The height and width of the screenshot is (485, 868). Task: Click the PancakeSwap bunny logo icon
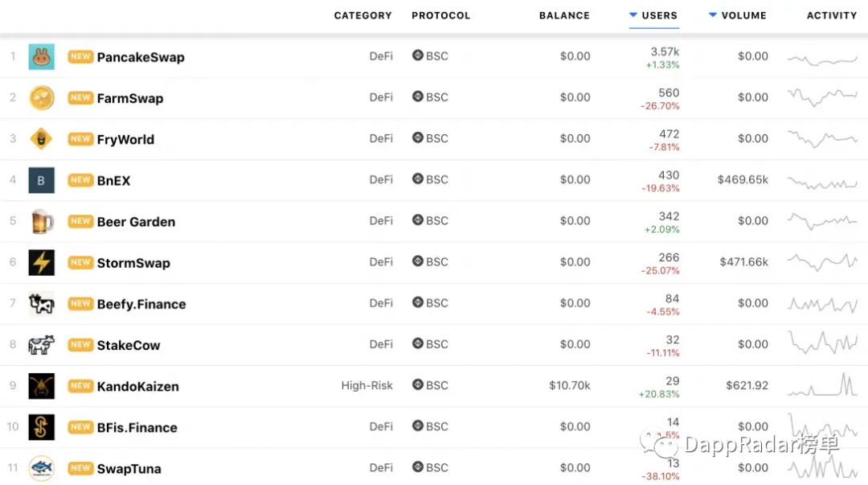tap(42, 56)
